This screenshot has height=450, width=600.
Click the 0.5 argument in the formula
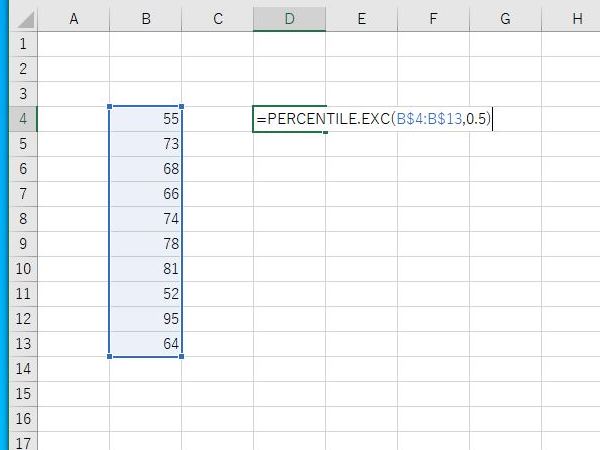click(x=476, y=119)
